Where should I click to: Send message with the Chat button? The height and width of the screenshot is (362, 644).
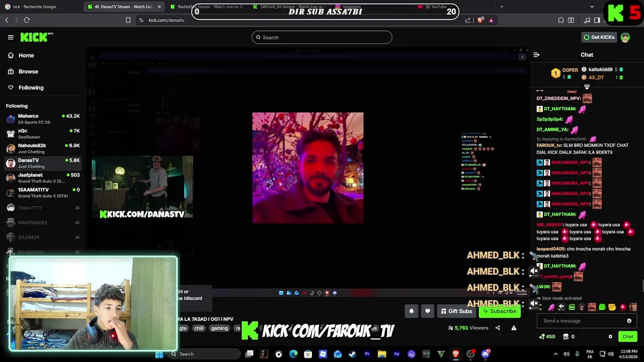(627, 336)
